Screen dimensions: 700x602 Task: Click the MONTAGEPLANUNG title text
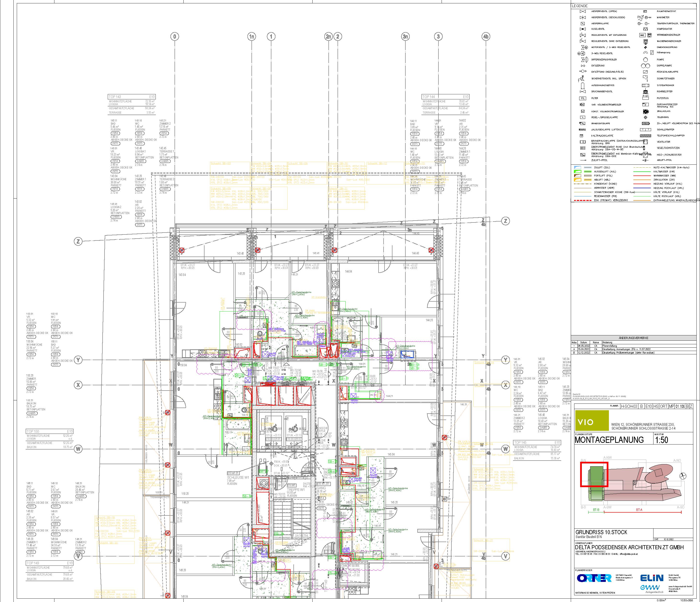coord(609,440)
